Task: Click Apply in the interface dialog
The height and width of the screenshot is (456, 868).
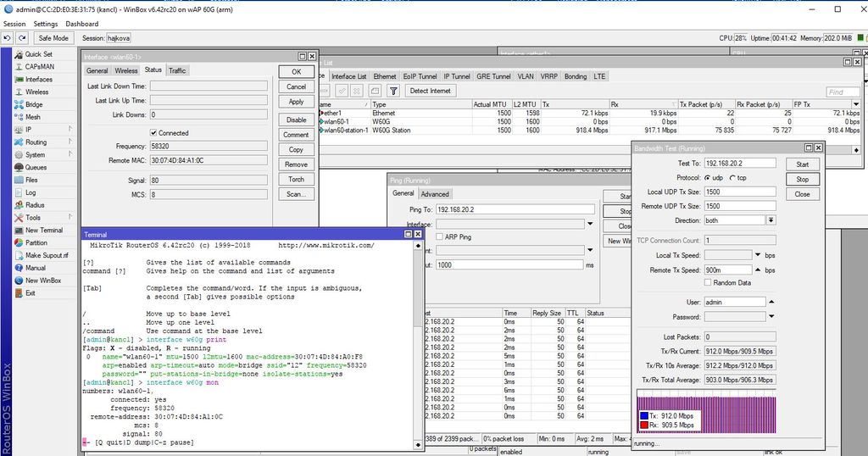Action: pos(296,102)
